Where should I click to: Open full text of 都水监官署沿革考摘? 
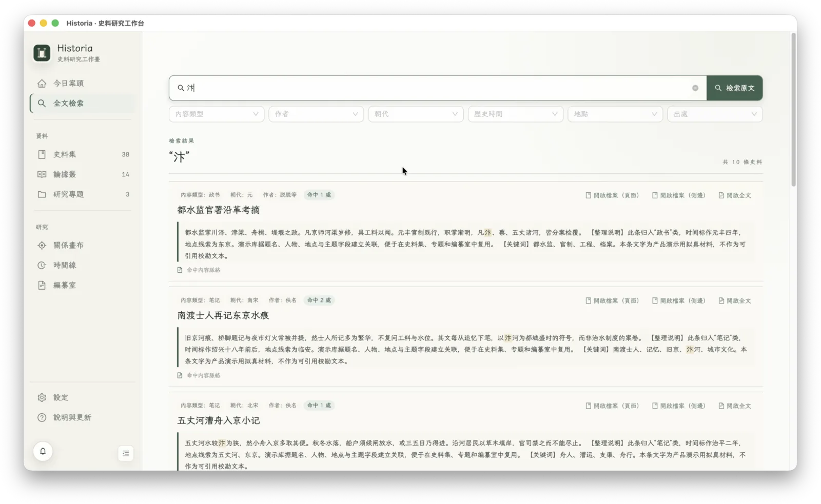[735, 195]
